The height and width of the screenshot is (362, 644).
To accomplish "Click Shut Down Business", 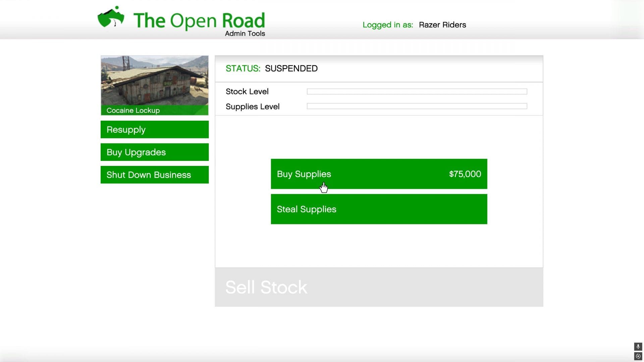I will (154, 175).
